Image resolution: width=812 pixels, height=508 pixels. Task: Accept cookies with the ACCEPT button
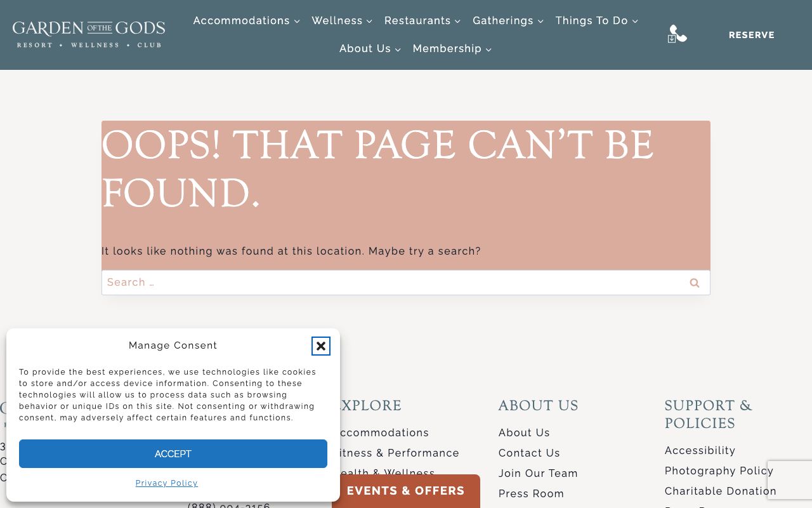pos(173,453)
